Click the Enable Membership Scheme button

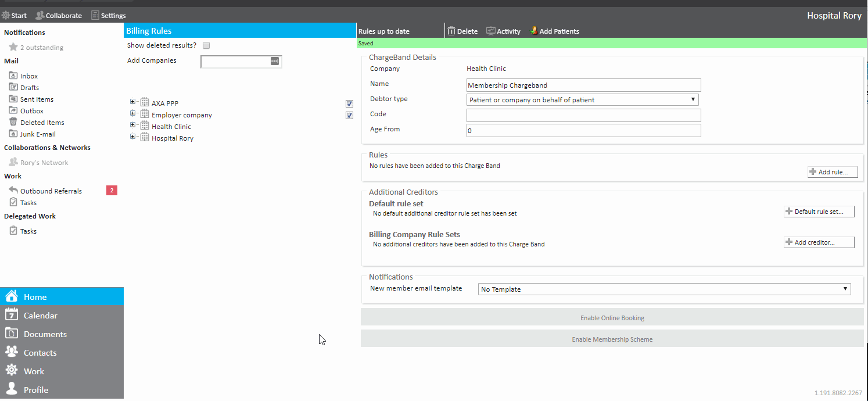pos(612,339)
